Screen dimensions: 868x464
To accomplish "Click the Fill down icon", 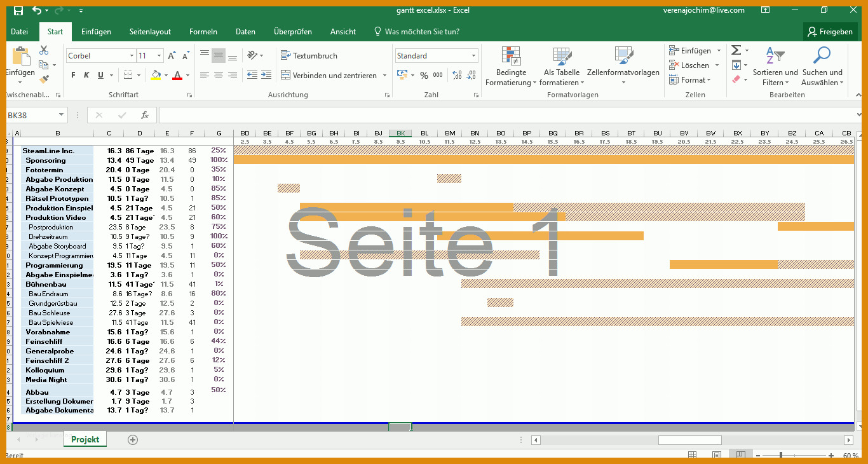I will pyautogui.click(x=736, y=65).
